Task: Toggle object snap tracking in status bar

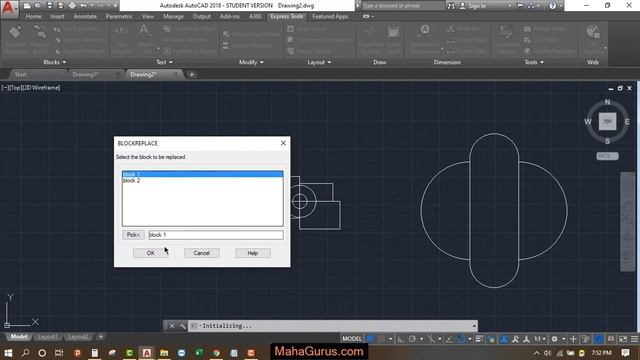Action: [x=449, y=339]
